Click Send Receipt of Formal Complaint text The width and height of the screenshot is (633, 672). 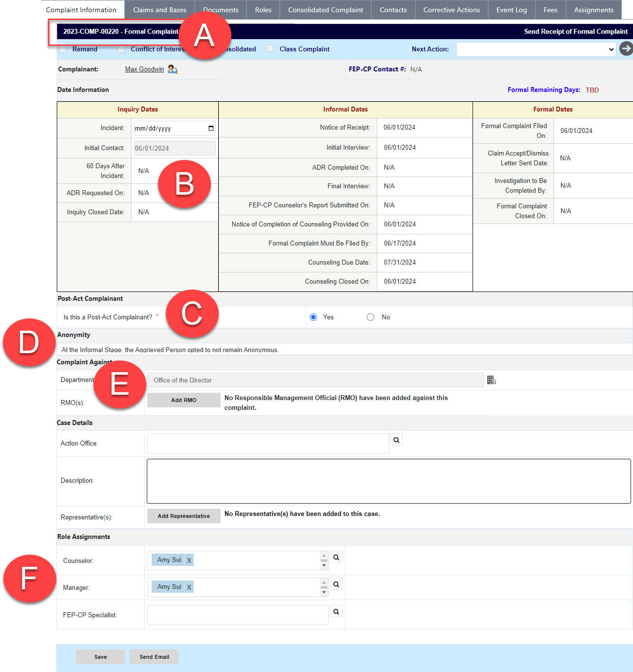576,32
